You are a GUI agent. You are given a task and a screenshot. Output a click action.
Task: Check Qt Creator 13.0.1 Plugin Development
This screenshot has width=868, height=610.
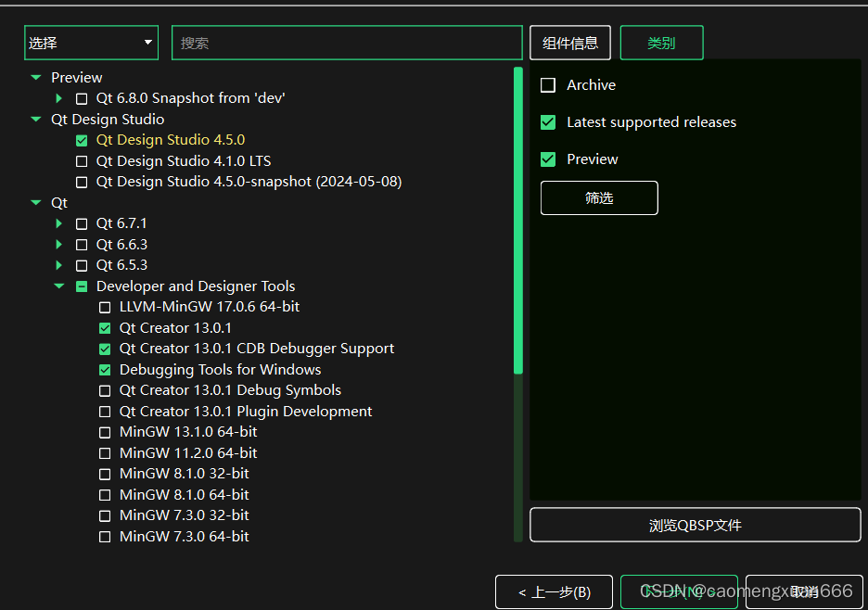pyautogui.click(x=105, y=412)
